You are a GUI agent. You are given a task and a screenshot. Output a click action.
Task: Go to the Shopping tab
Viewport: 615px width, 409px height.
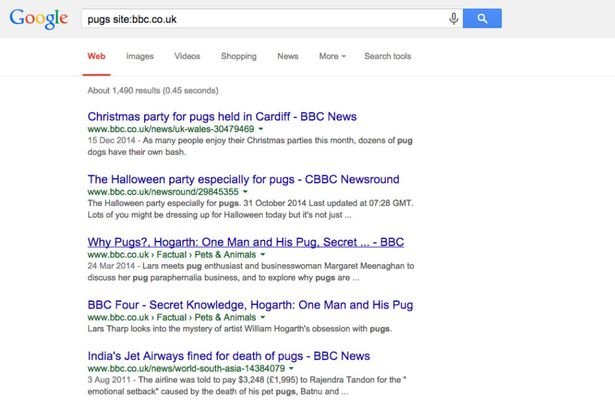tap(238, 57)
